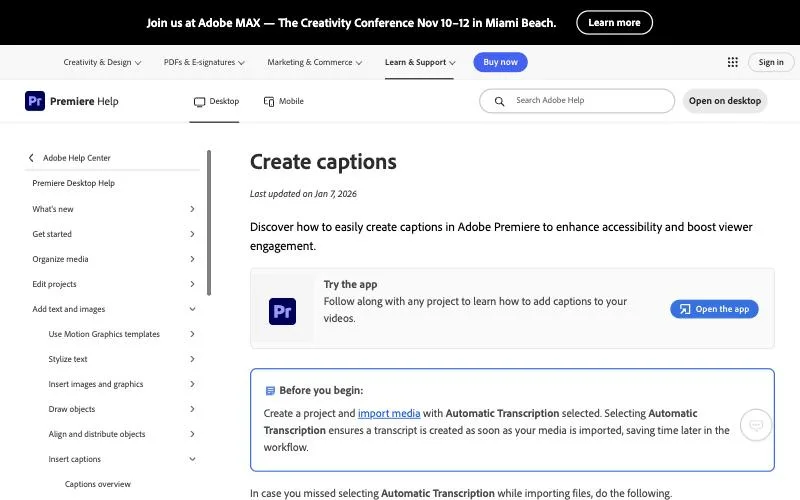Click the back arrow beside Adobe Help Center
The height and width of the screenshot is (500, 800).
pos(31,158)
